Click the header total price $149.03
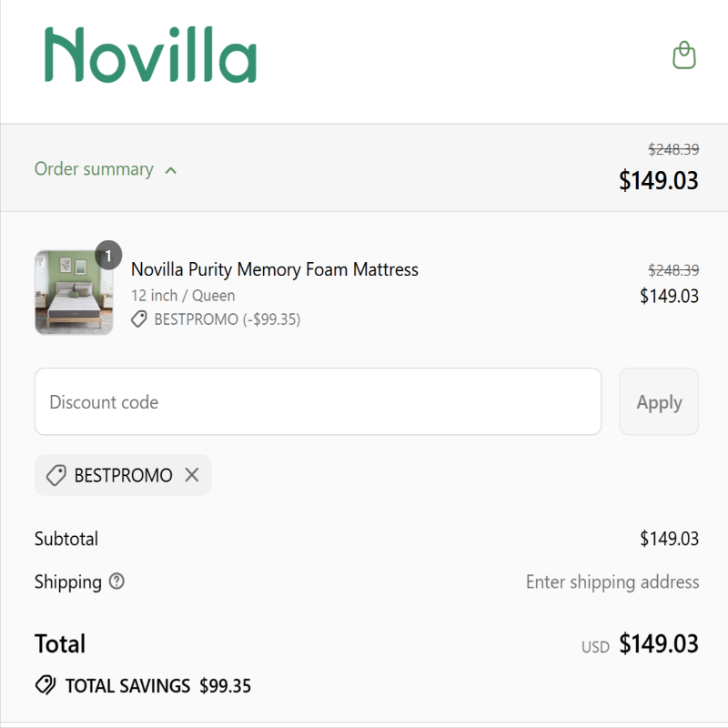 [658, 180]
